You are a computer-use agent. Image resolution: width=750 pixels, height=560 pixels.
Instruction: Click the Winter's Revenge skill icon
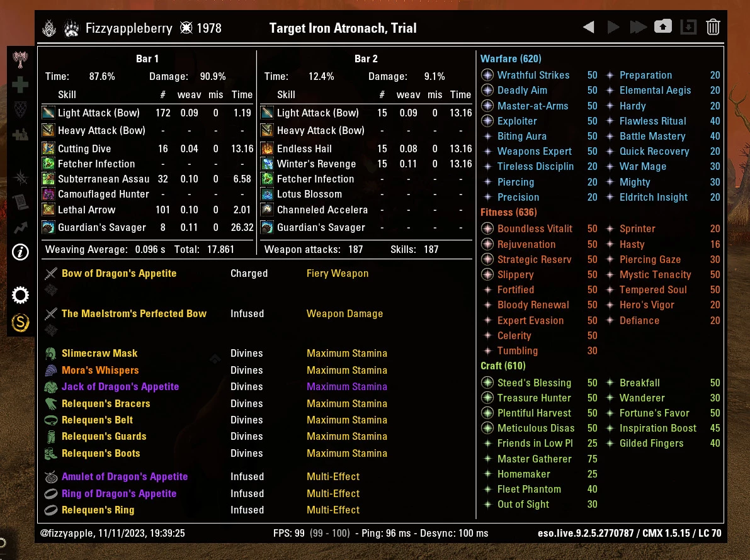coord(268,164)
